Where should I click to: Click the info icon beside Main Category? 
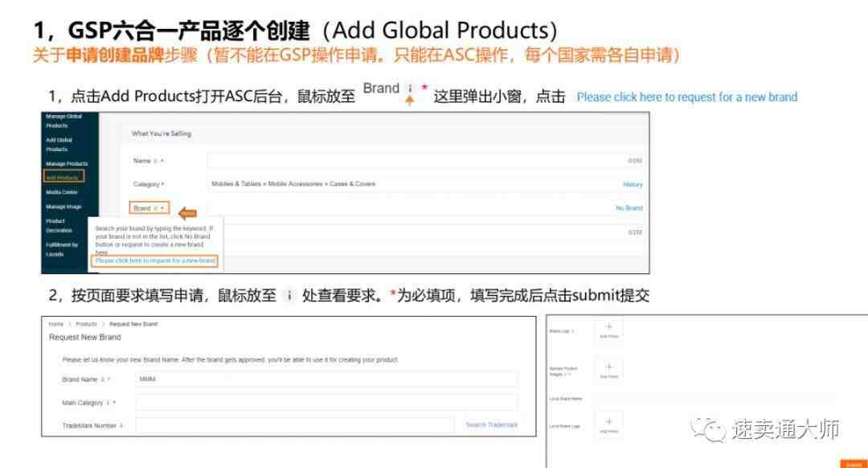pos(108,403)
